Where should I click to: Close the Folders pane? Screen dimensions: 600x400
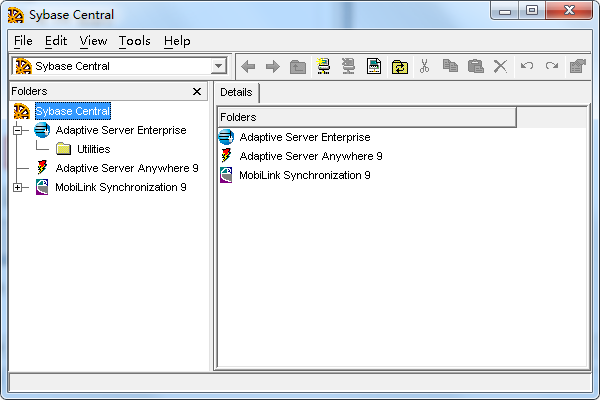[197, 91]
